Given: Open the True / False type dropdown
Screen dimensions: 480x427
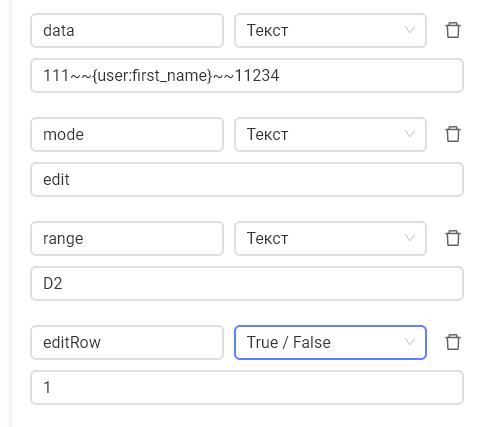Looking at the screenshot, I should (x=330, y=342).
